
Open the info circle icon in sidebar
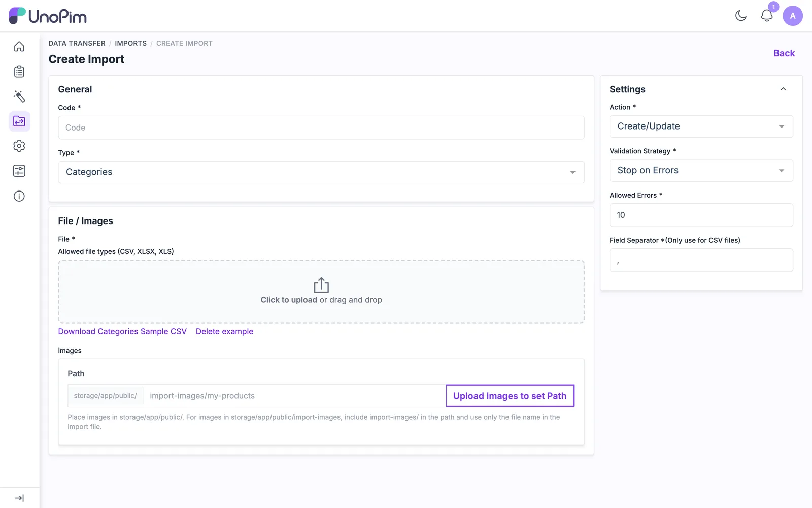pos(19,196)
